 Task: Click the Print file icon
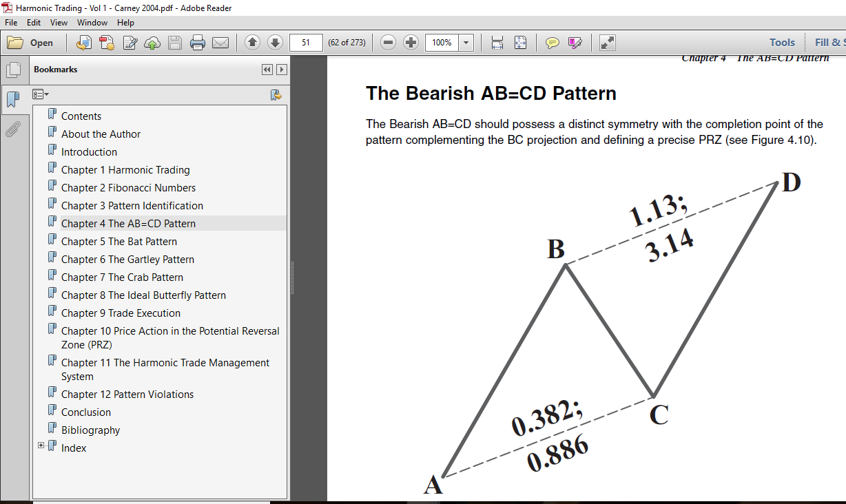click(x=198, y=43)
